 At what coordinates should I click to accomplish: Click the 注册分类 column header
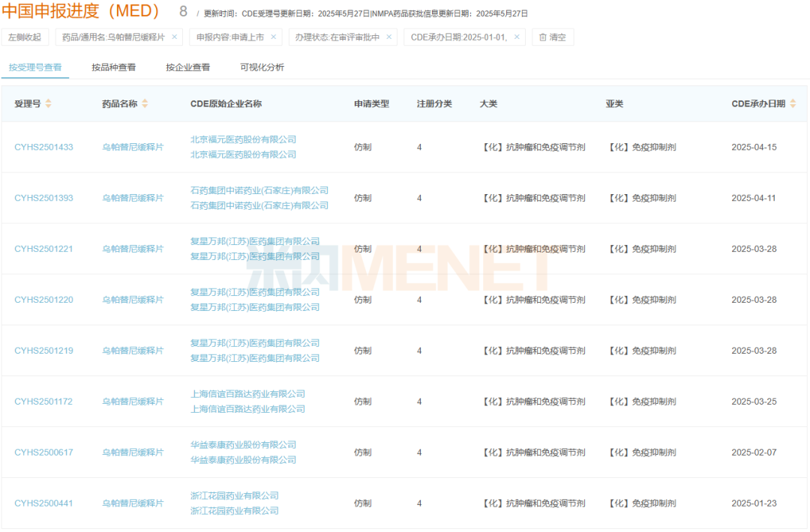(434, 103)
